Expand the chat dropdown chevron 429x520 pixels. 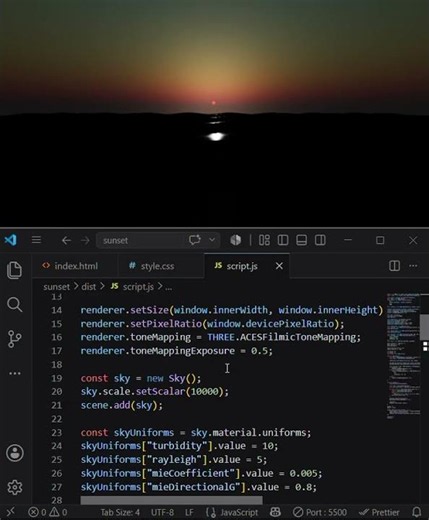(212, 240)
